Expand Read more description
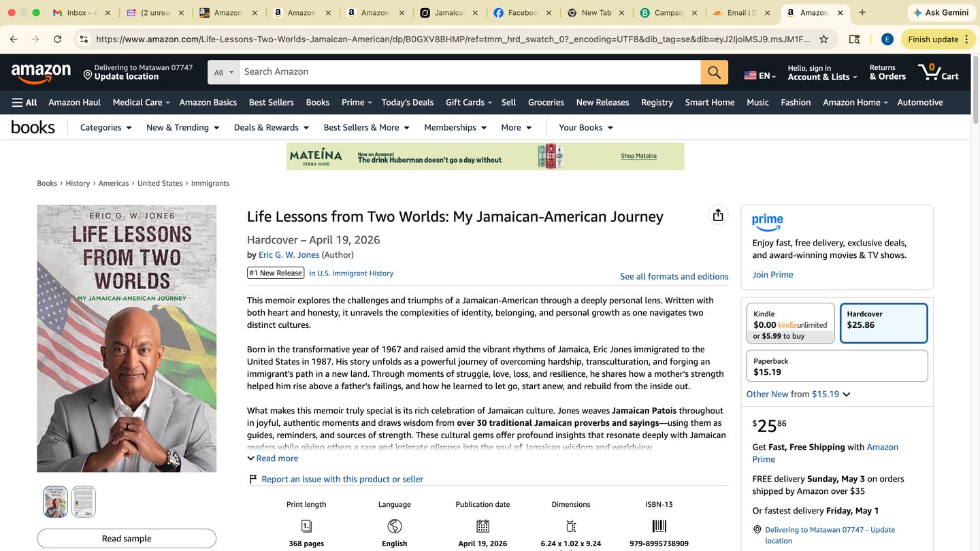 273,458
